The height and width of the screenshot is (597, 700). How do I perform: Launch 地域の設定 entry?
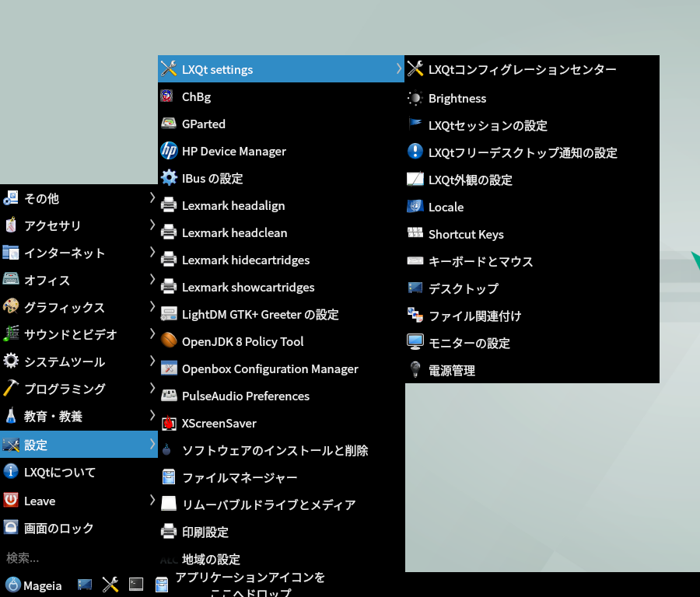pyautogui.click(x=282, y=559)
